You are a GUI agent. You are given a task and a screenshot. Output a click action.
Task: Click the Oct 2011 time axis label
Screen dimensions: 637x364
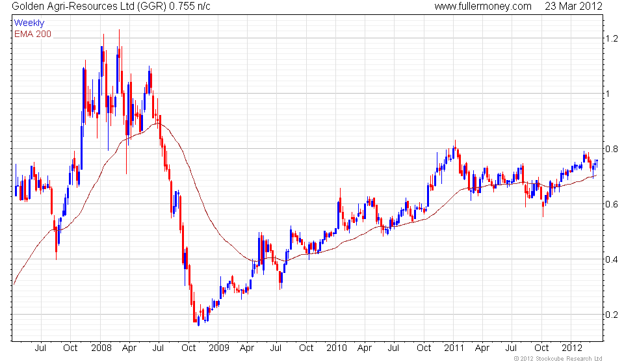(541, 348)
